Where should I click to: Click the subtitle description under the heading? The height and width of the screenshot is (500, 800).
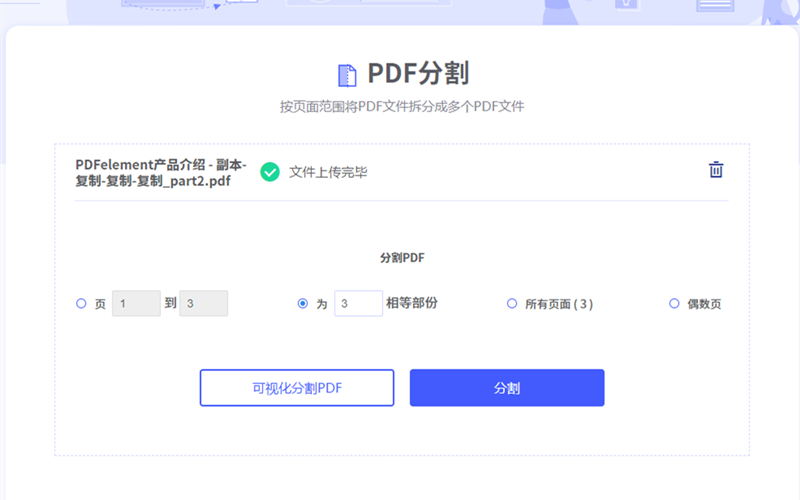tap(402, 106)
